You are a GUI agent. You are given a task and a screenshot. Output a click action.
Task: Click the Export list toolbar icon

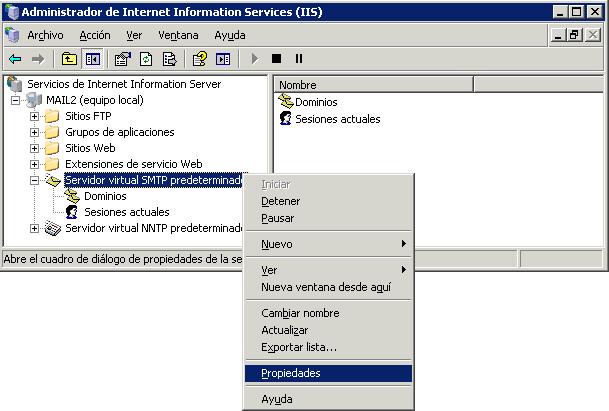coord(169,59)
